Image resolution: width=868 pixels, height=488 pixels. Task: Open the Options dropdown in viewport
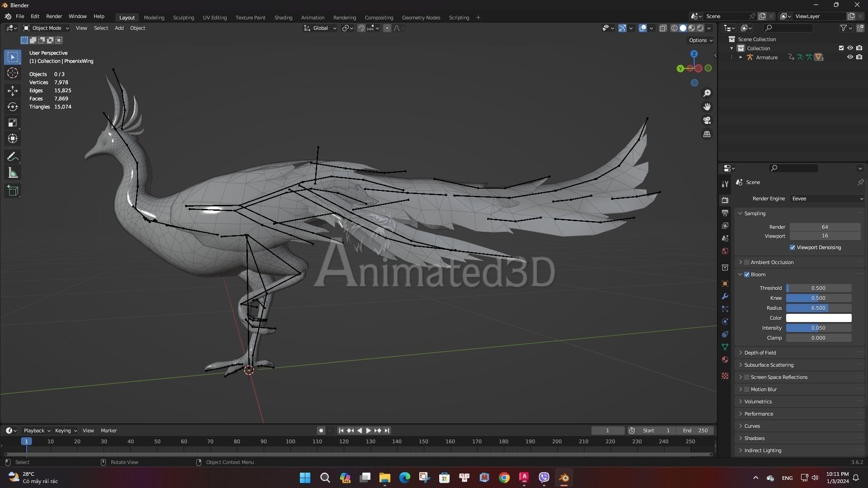point(701,40)
